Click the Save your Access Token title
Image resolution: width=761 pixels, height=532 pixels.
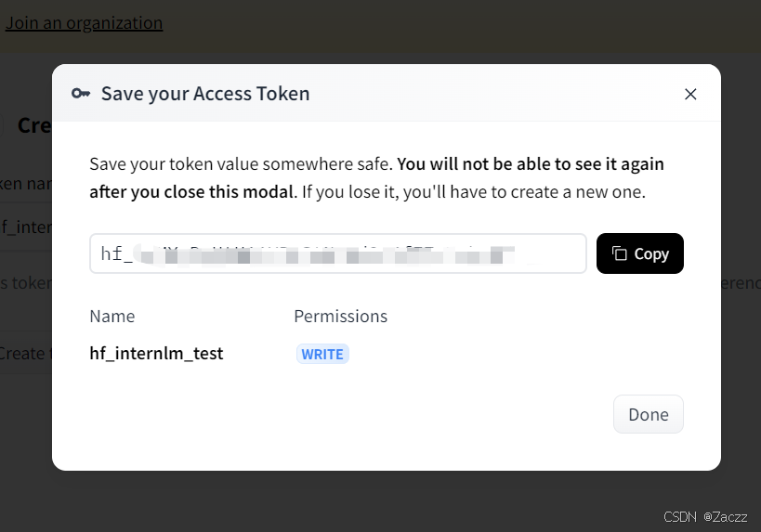[x=205, y=94]
